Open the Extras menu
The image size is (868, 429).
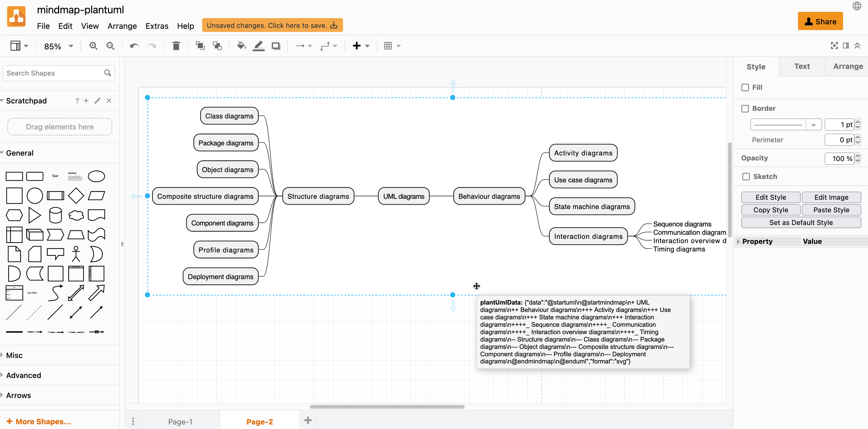pos(157,26)
